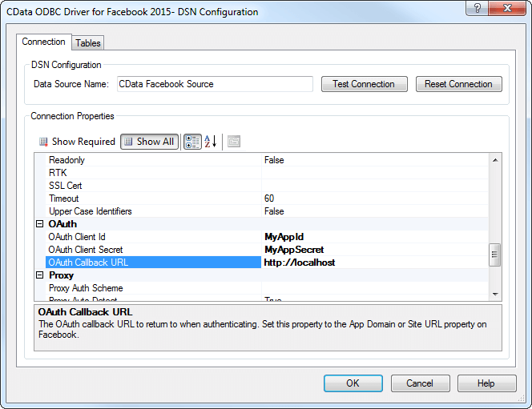This screenshot has height=409, width=532.
Task: Click the Reset Connection button
Action: coord(459,84)
